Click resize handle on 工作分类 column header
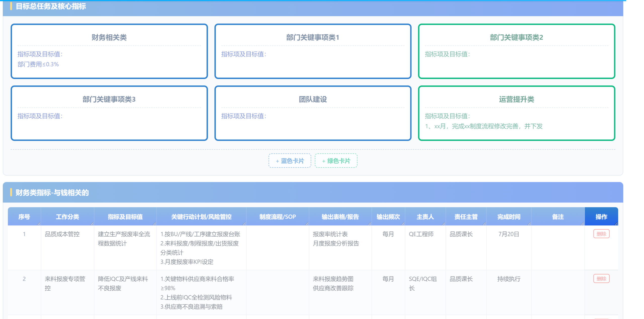This screenshot has width=644, height=319. click(92, 224)
